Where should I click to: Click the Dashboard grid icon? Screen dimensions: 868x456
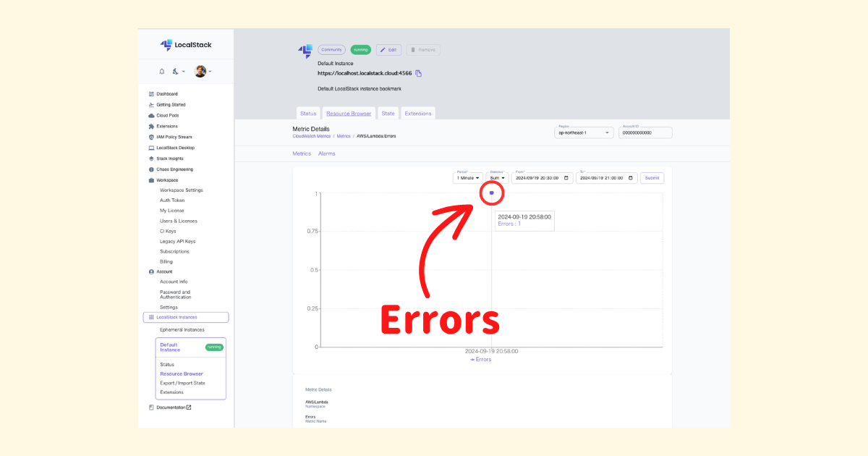click(x=151, y=94)
